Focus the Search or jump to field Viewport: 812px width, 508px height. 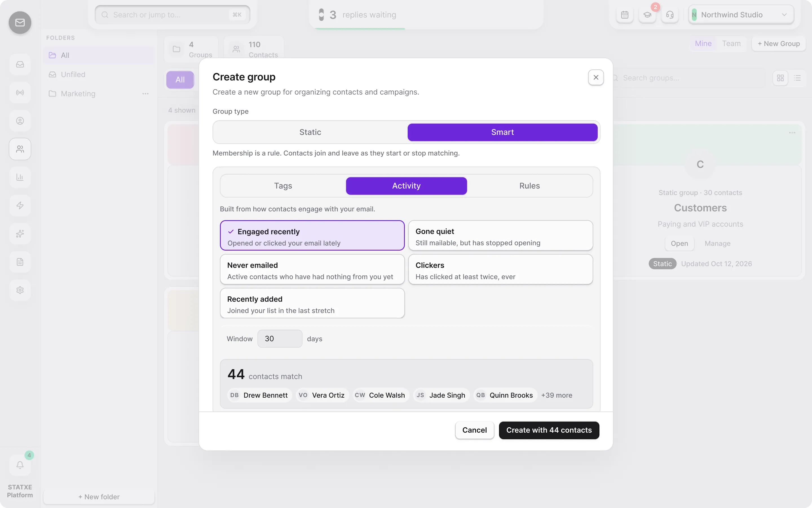[x=173, y=15]
